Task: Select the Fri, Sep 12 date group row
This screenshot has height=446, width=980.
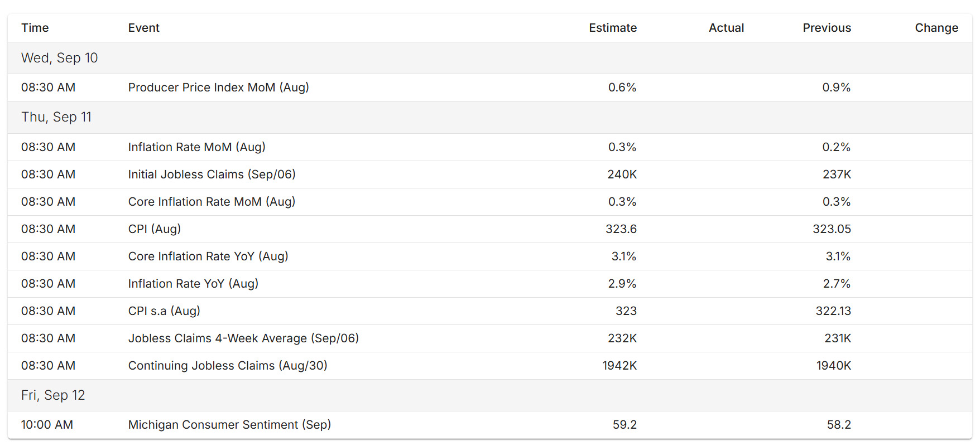Action: pos(490,395)
